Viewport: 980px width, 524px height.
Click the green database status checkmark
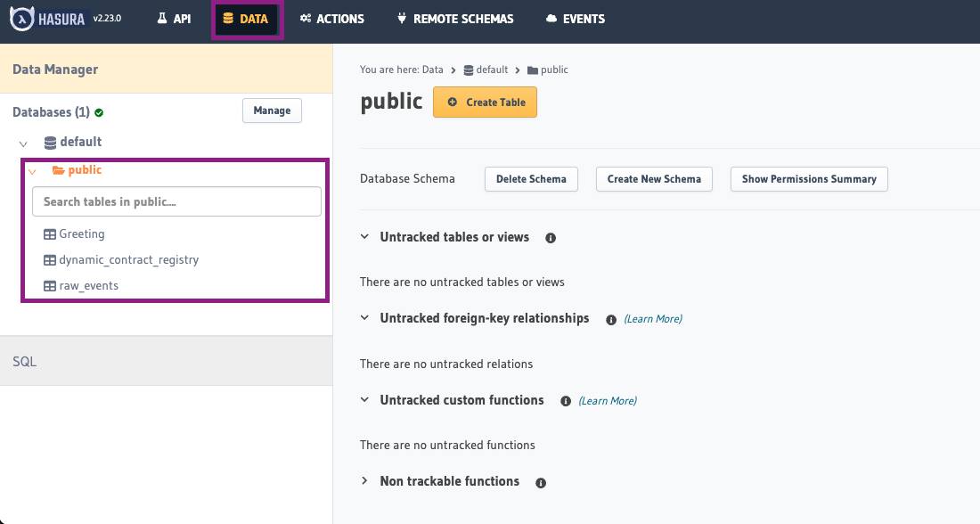coord(99,113)
